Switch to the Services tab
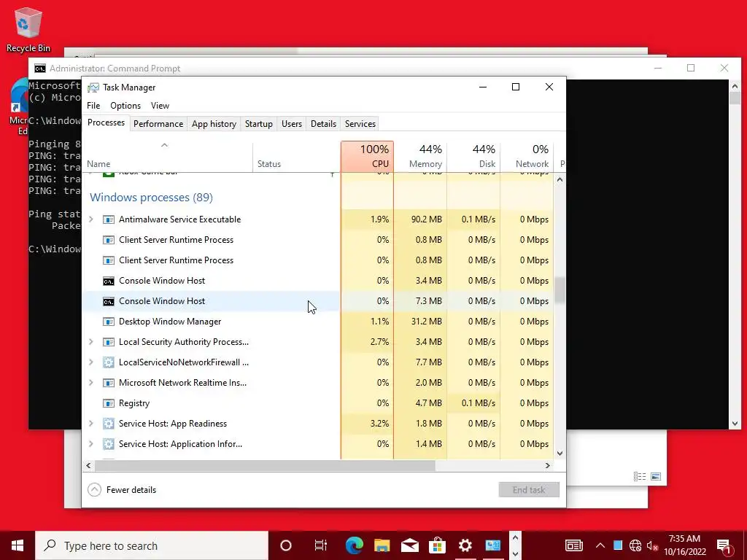The height and width of the screenshot is (560, 747). (x=360, y=124)
